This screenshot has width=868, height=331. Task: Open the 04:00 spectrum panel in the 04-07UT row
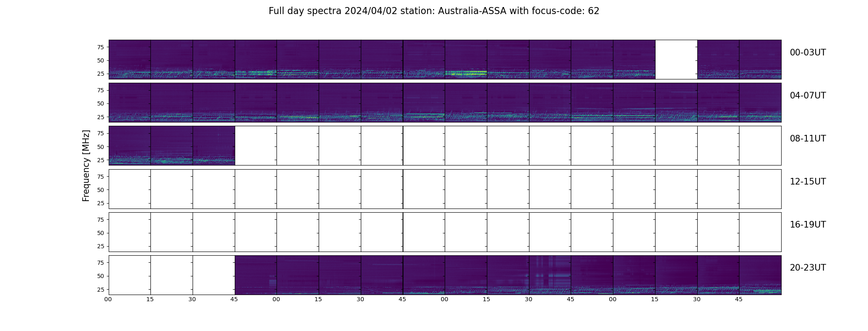pos(130,103)
